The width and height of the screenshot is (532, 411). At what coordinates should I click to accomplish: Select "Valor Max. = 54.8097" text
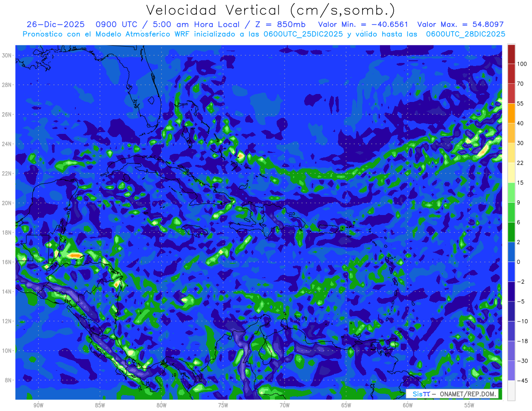pos(461,24)
